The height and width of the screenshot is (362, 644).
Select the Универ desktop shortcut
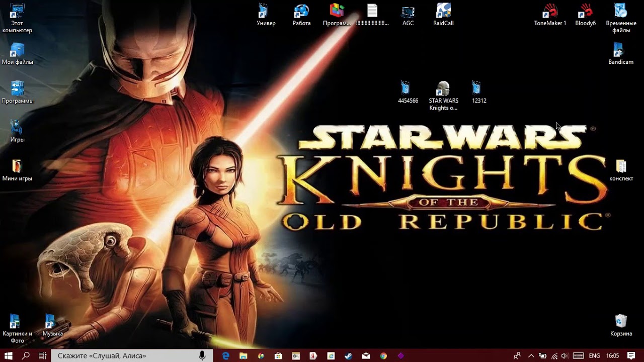266,15
